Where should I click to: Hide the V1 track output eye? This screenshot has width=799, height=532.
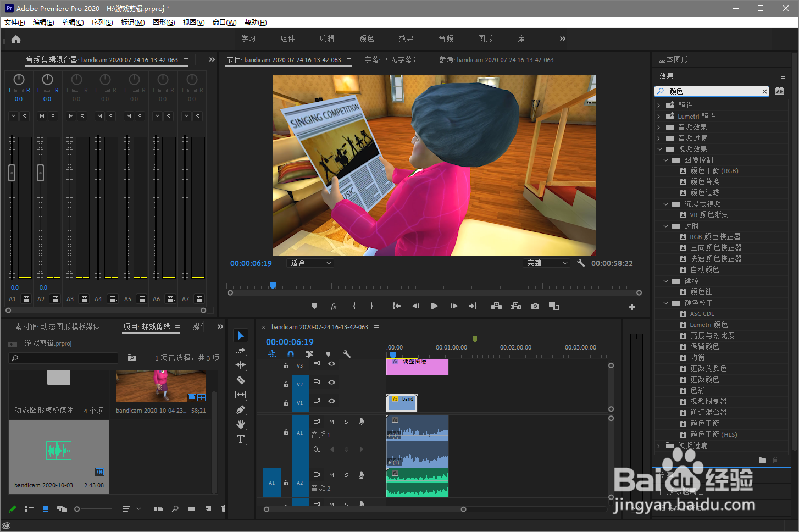tap(332, 401)
